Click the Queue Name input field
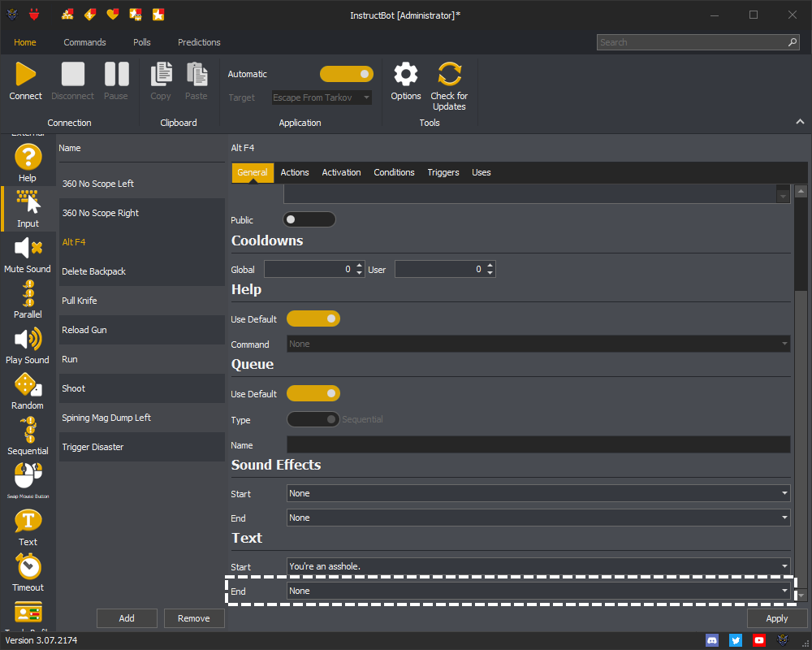The image size is (812, 650). pyautogui.click(x=538, y=444)
